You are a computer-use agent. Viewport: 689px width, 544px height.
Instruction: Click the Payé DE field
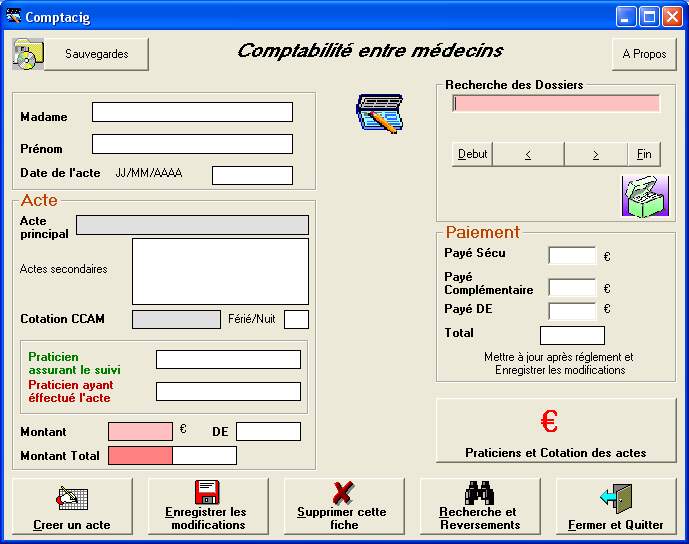point(572,311)
